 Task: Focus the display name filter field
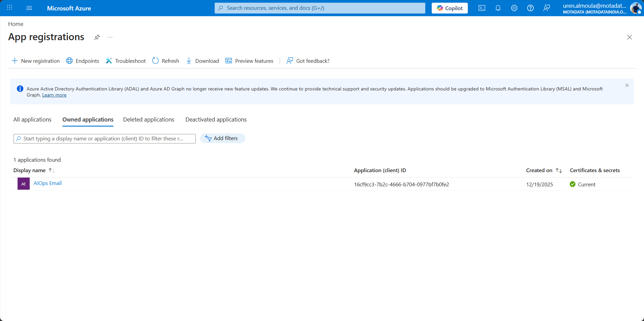point(105,139)
